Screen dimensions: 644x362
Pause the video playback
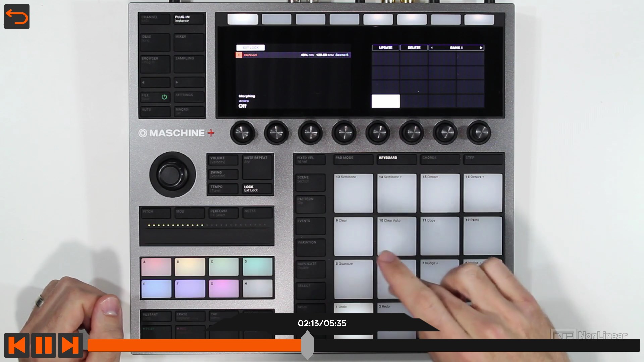click(x=43, y=345)
